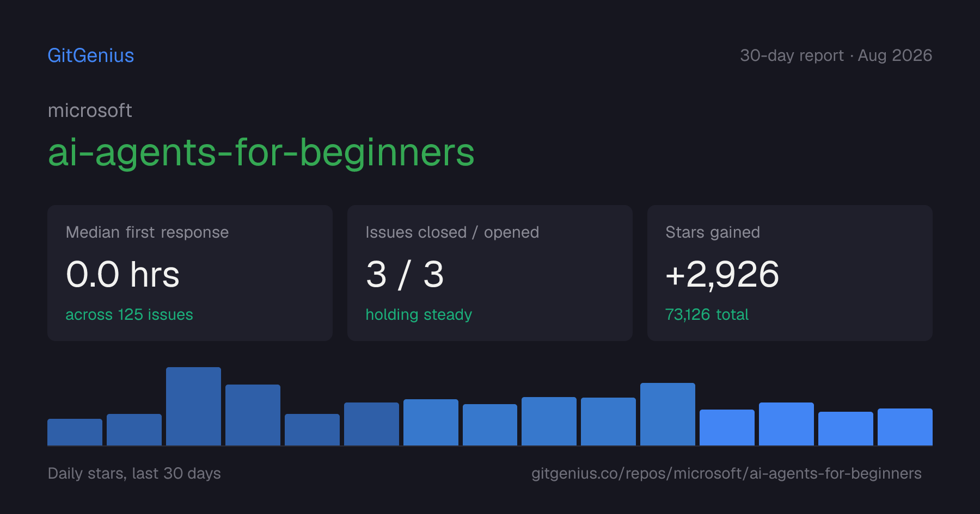
Task: Click the GitGenius brand name
Action: [91, 55]
